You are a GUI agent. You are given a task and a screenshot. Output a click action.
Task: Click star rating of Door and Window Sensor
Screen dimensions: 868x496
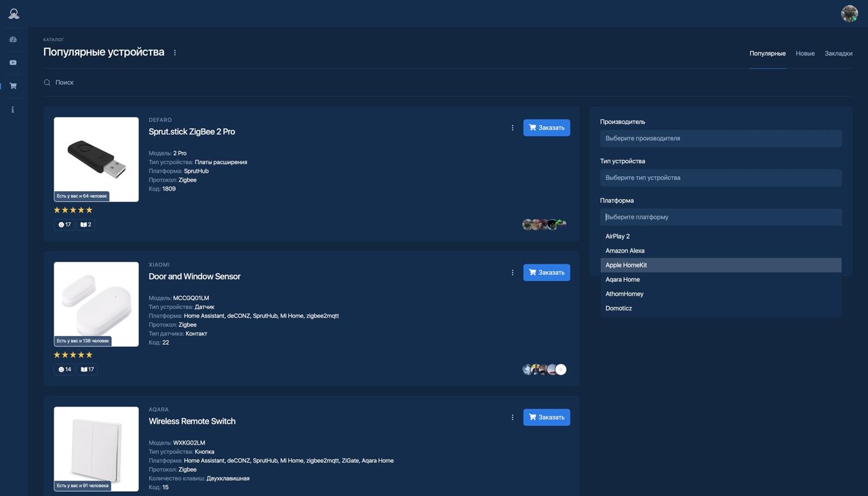pyautogui.click(x=73, y=355)
